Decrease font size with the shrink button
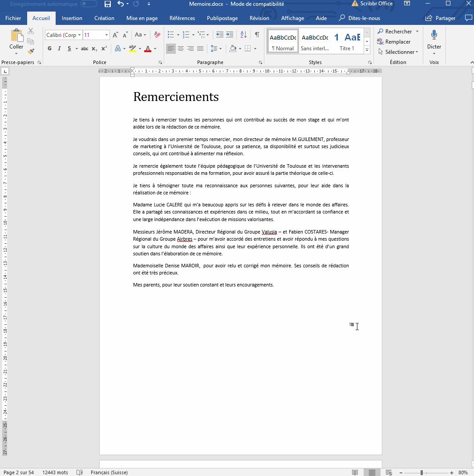Screen dimensions: 474x476 (x=125, y=35)
